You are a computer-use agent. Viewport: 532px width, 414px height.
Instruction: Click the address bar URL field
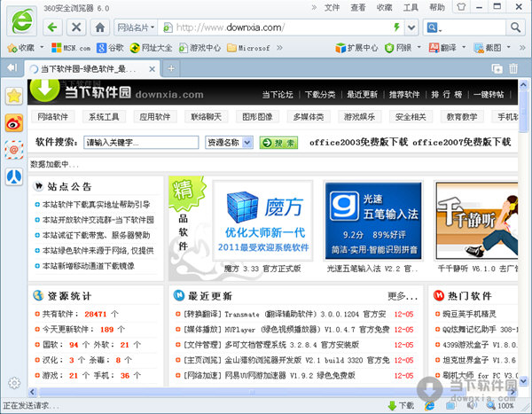point(278,27)
